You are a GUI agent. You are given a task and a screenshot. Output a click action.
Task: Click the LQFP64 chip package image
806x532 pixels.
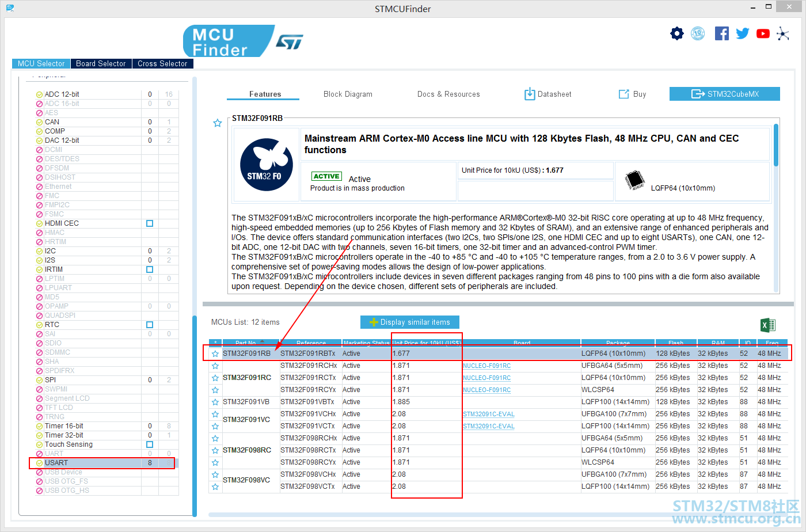point(634,180)
